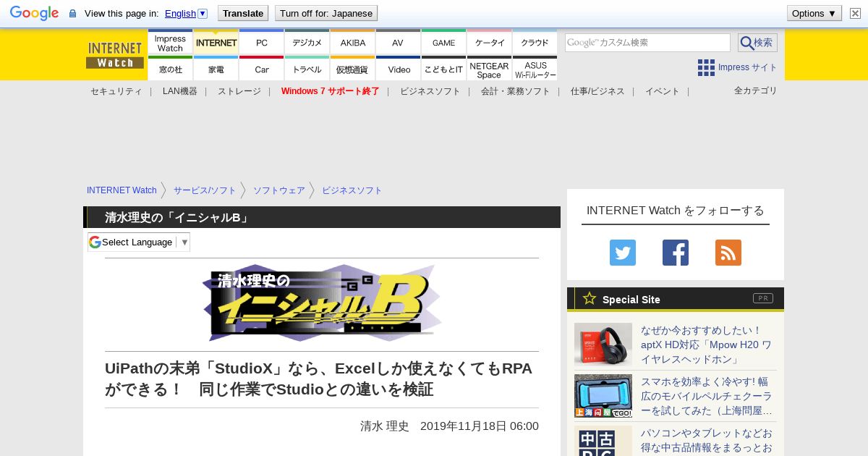Click the INTERNET Watch site logo
Screen dimensions: 868x456
115,55
